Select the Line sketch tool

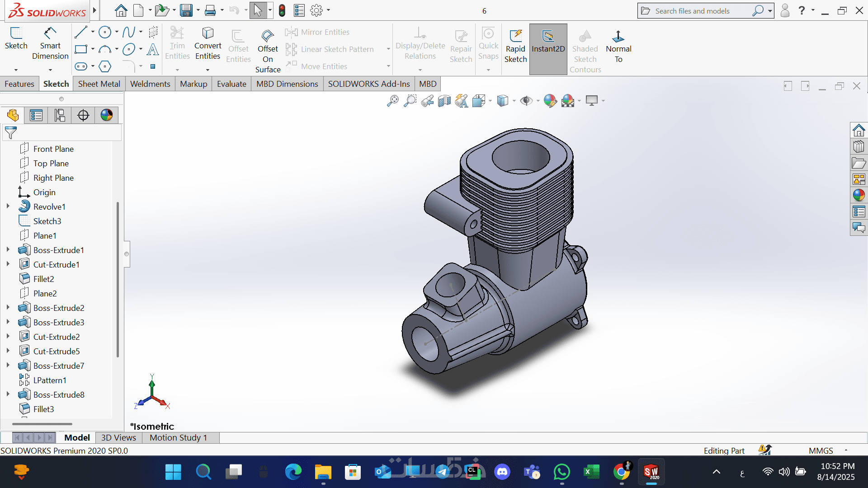(81, 32)
